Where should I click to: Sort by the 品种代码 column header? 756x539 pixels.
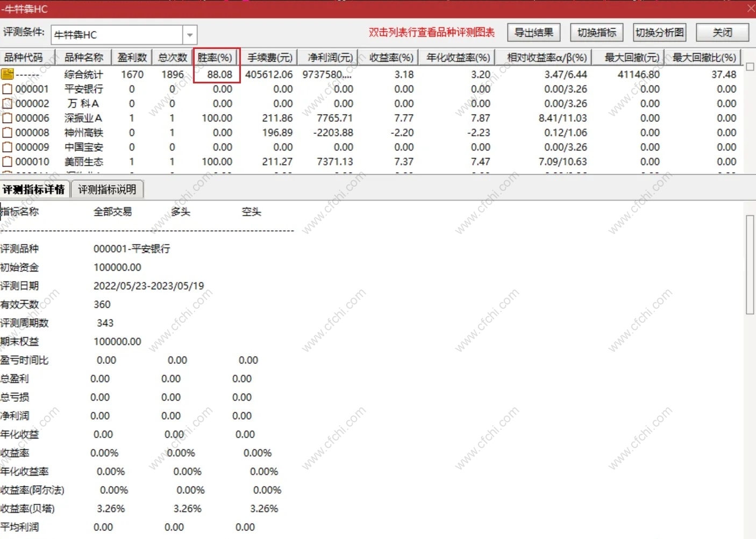(28, 58)
